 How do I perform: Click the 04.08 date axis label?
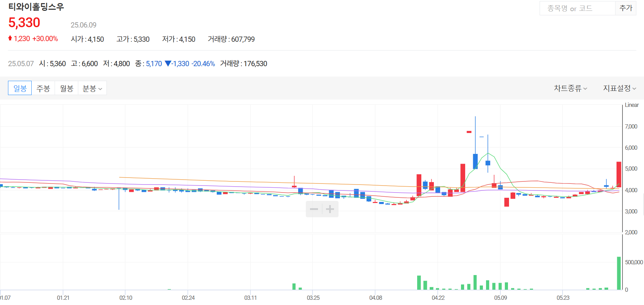[x=376, y=298]
